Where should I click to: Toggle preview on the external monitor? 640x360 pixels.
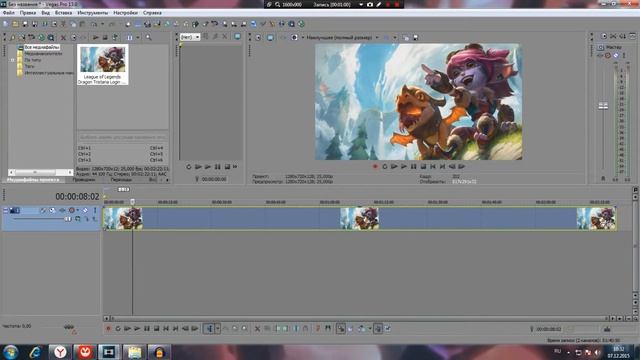pyautogui.click(x=270, y=38)
